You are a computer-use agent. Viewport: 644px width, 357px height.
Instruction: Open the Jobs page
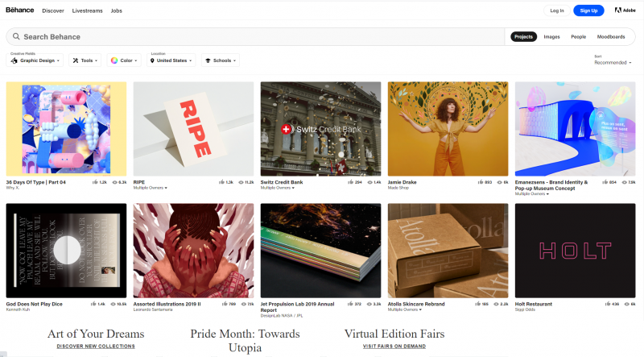pos(116,10)
